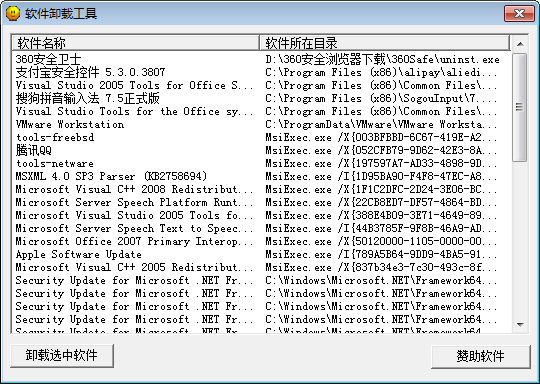Click the MsiExec.exe /X{22CB8ED7 path cell
This screenshot has height=384, width=540.
pyautogui.click(x=381, y=203)
